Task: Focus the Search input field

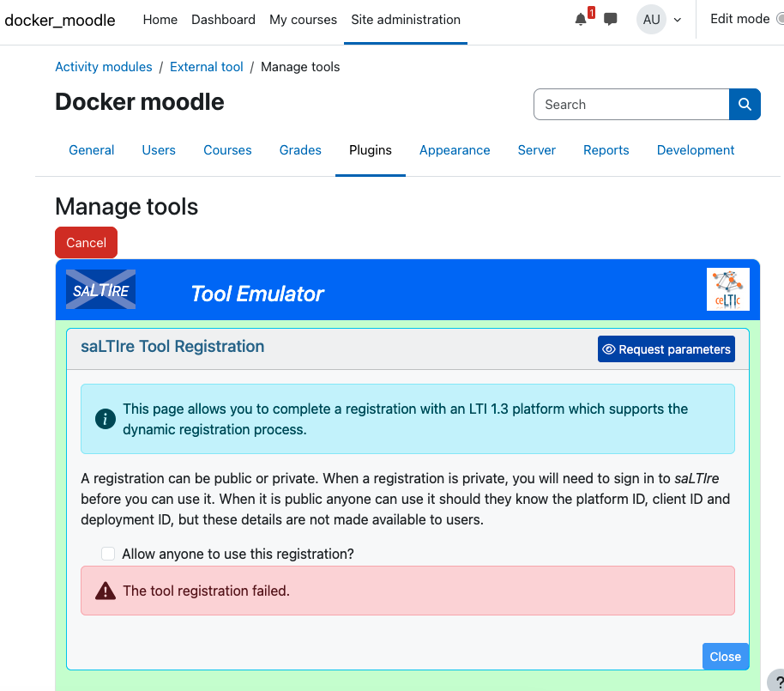Action: click(x=631, y=104)
